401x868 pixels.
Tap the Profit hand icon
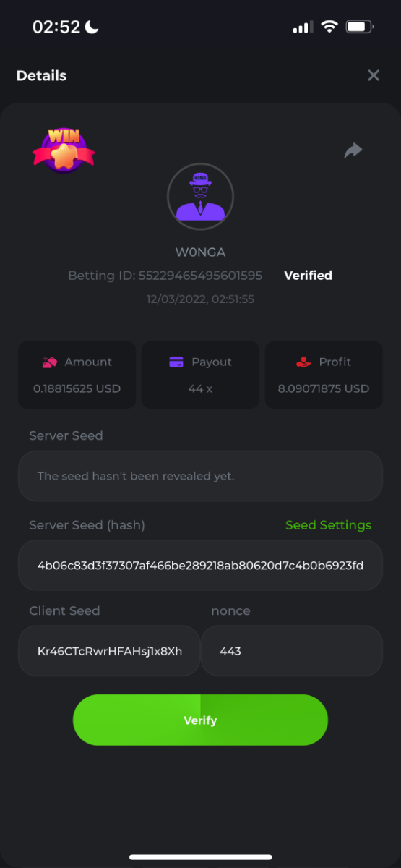tap(304, 362)
